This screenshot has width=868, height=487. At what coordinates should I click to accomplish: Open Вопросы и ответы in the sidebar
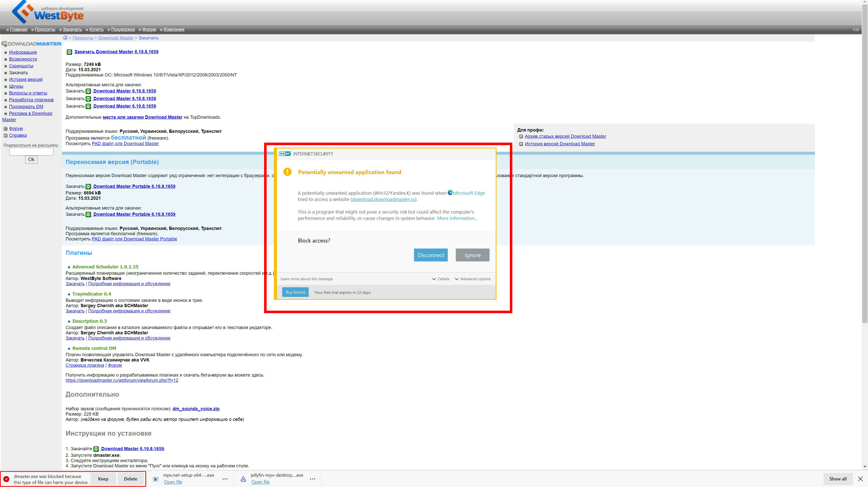(x=28, y=93)
